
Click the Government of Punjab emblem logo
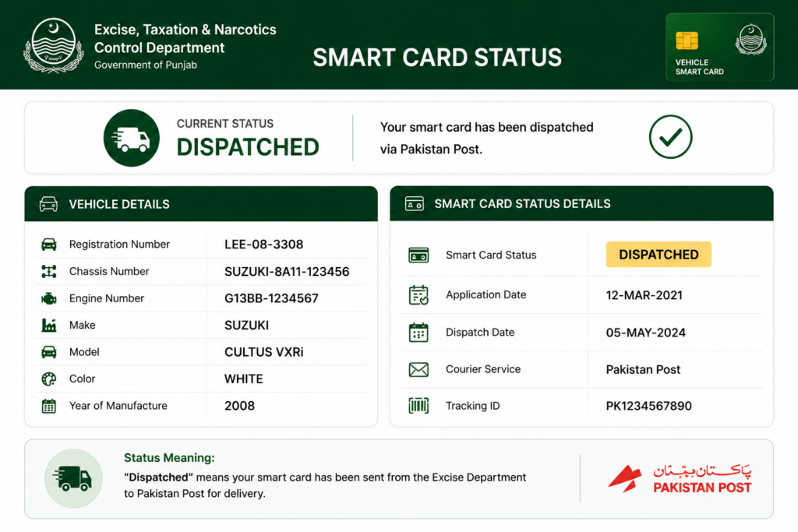click(x=54, y=46)
